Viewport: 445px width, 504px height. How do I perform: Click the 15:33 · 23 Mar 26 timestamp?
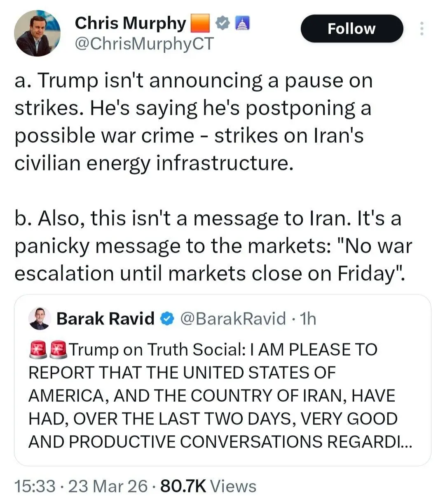click(81, 486)
